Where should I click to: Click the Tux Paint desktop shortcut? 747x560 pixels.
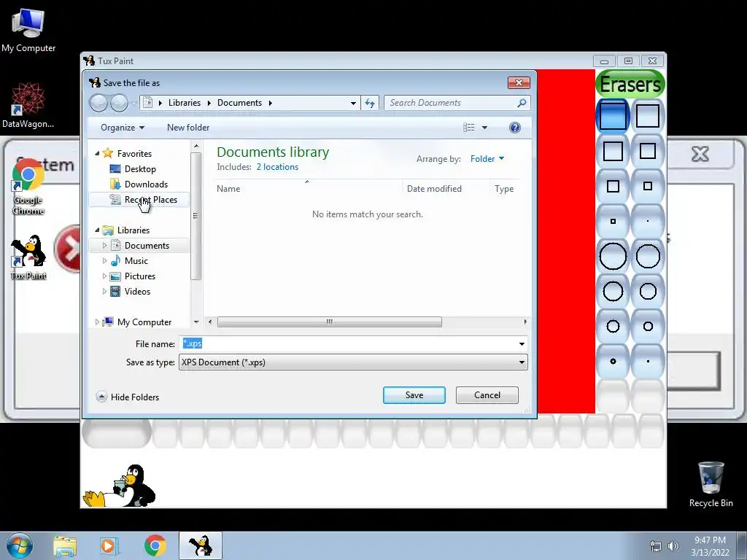pyautogui.click(x=28, y=257)
